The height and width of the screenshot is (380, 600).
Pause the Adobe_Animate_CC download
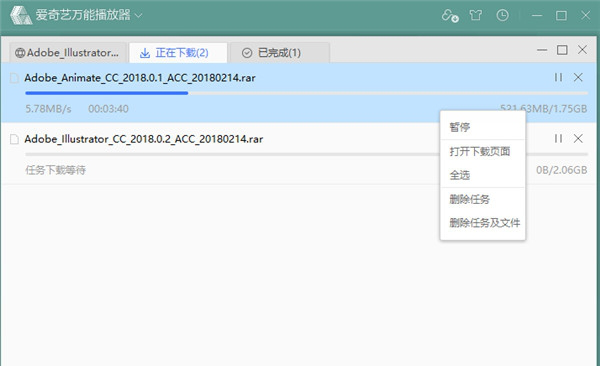(558, 77)
